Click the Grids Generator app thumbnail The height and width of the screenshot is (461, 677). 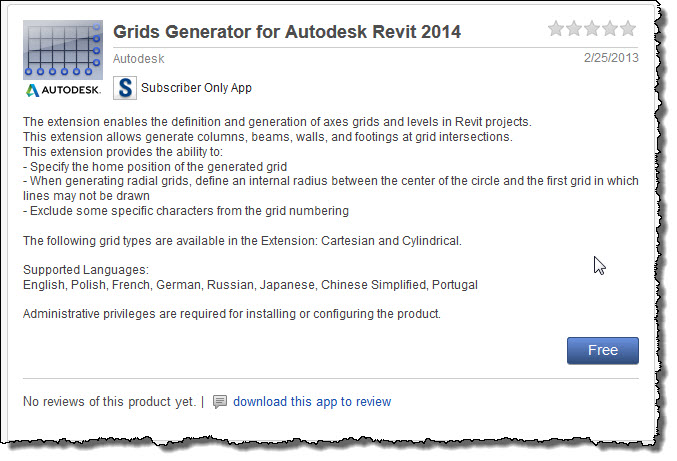coord(62,46)
